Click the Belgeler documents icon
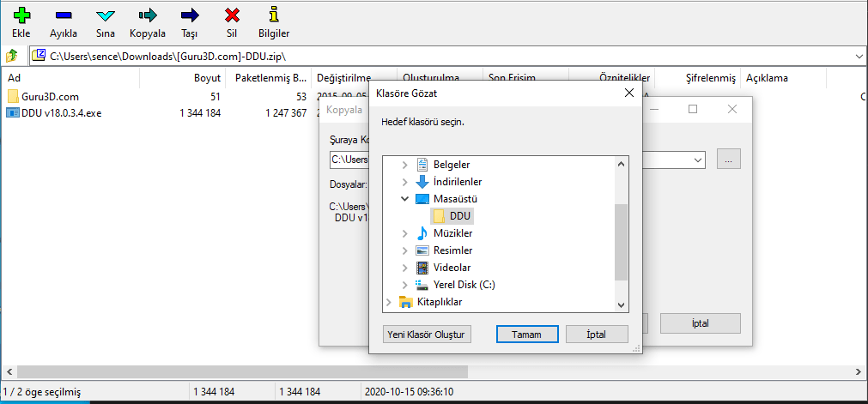The width and height of the screenshot is (868, 404). point(422,165)
